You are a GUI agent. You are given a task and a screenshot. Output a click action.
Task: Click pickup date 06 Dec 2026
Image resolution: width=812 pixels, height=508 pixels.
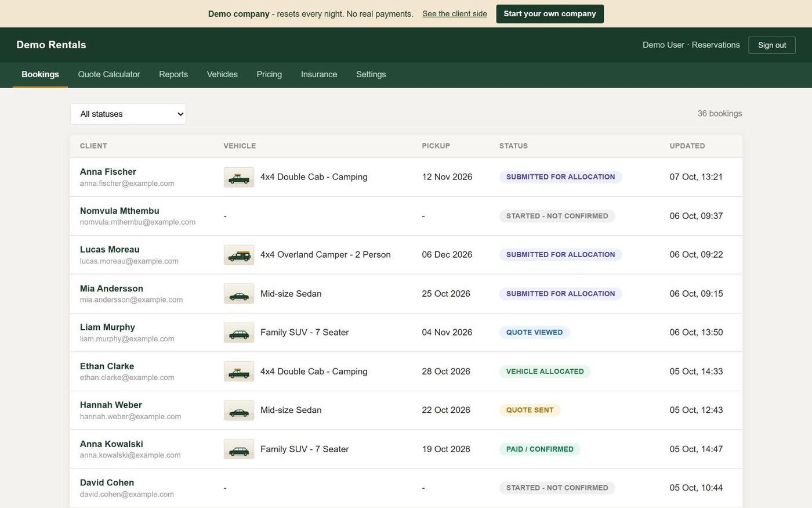447,255
